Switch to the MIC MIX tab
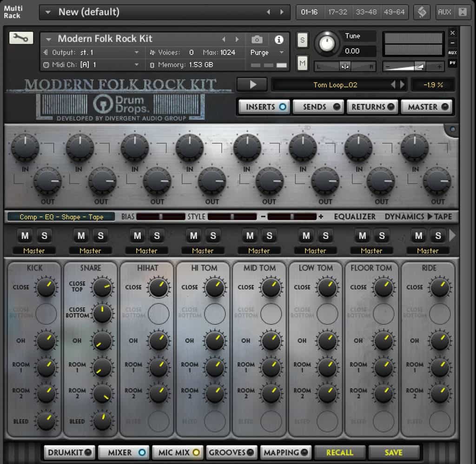 click(x=178, y=452)
